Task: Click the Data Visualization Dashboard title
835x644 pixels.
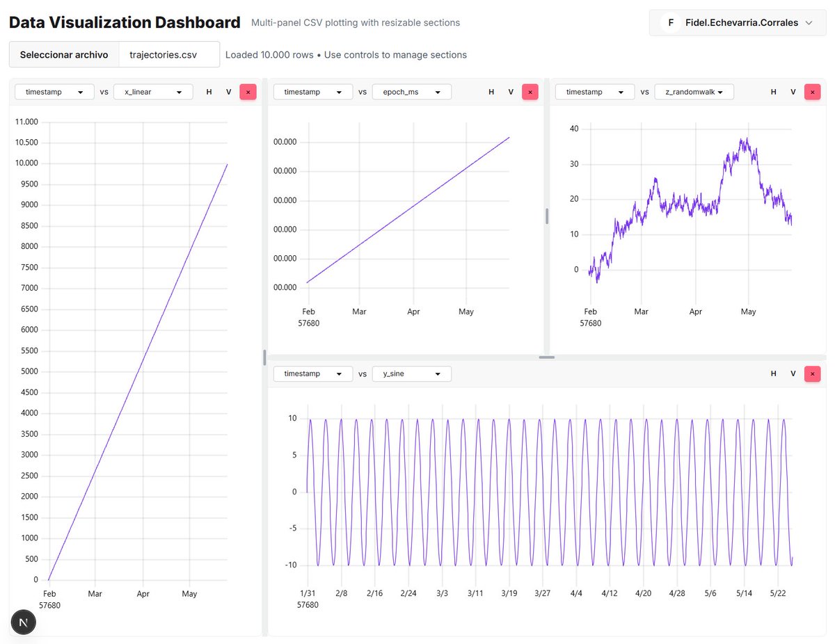Action: 125,22
